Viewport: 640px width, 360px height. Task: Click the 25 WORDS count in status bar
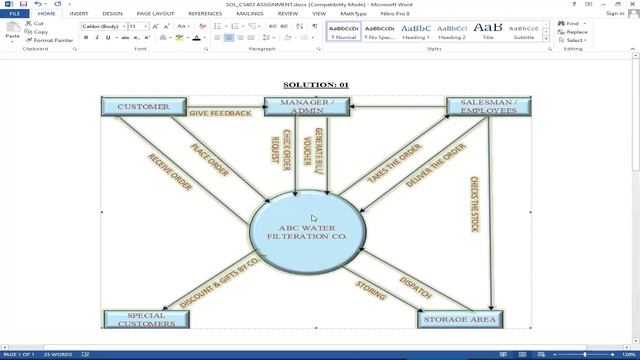coord(58,354)
